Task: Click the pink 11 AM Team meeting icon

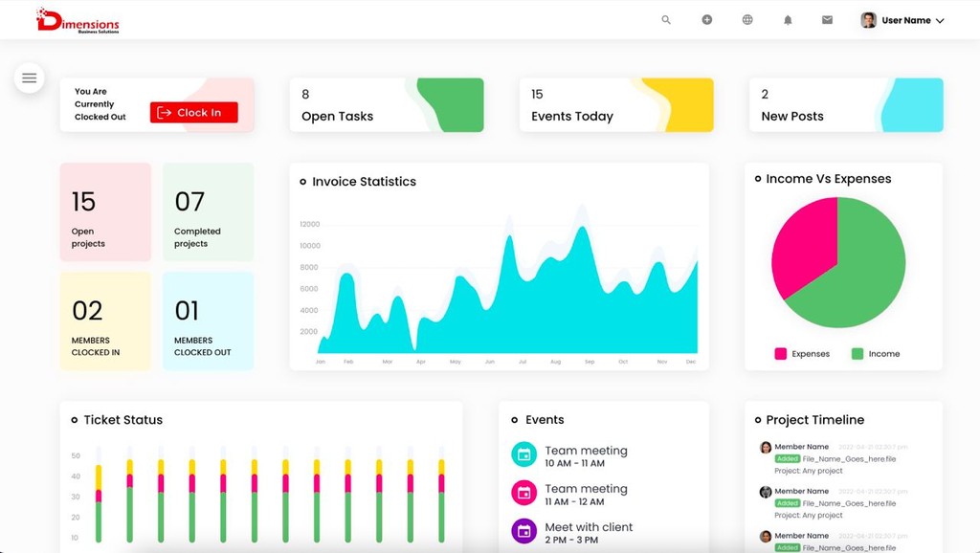Action: point(523,493)
